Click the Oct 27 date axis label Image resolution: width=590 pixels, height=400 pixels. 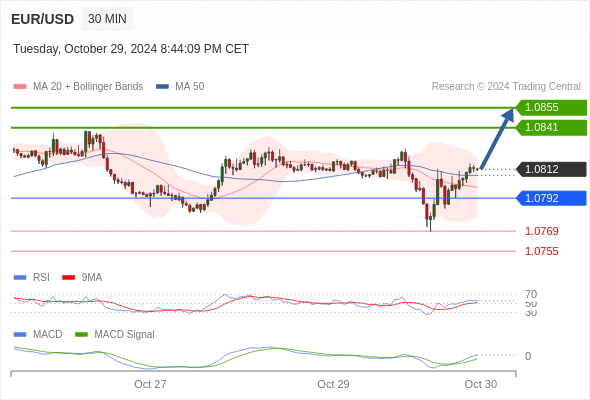[150, 384]
